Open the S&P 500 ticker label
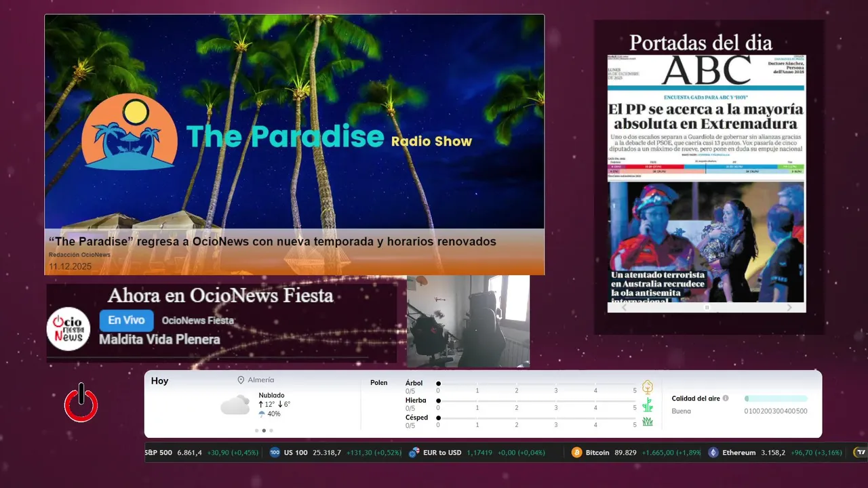Viewport: 868px width, 488px height. pos(158,453)
